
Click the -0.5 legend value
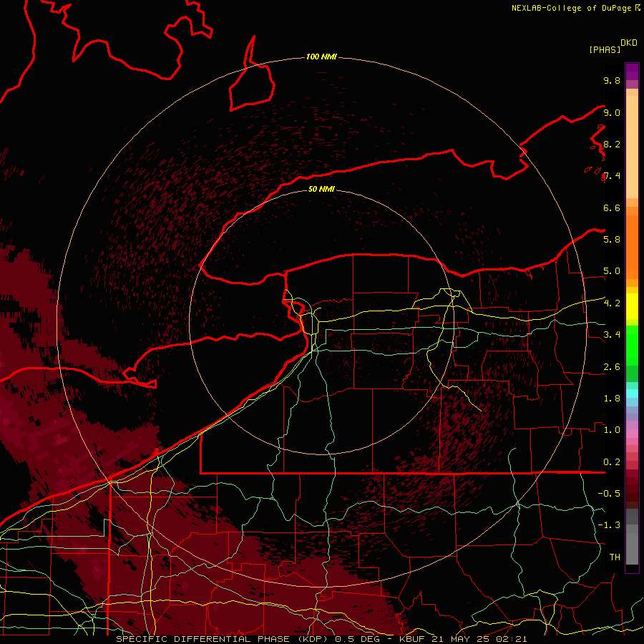coord(609,494)
